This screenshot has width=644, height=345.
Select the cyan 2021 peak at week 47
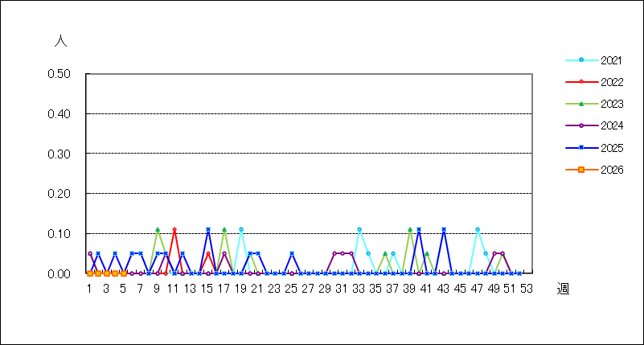point(477,230)
